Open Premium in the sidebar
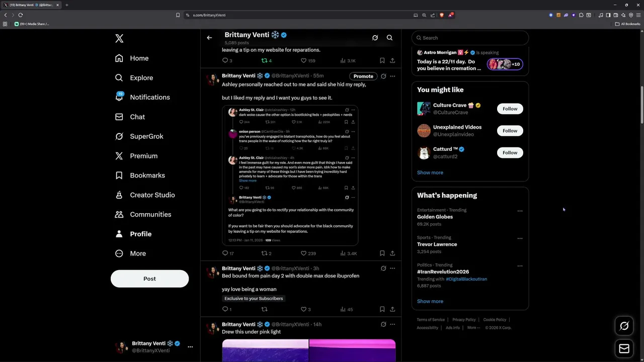Screen dimensions: 644x362 136,156
